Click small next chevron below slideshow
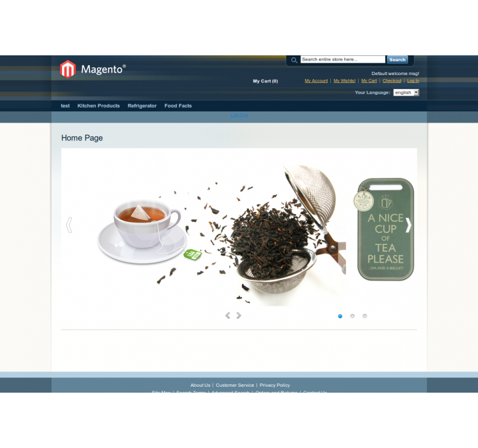 pos(239,316)
